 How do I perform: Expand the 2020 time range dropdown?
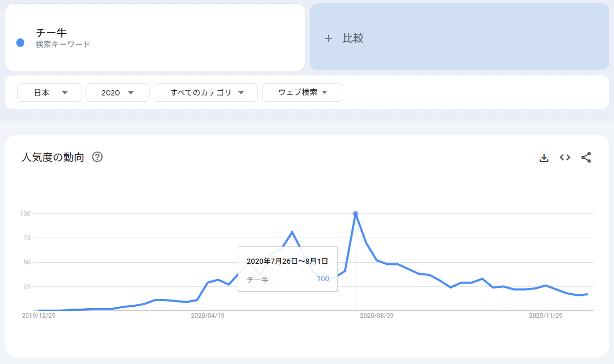tap(118, 92)
